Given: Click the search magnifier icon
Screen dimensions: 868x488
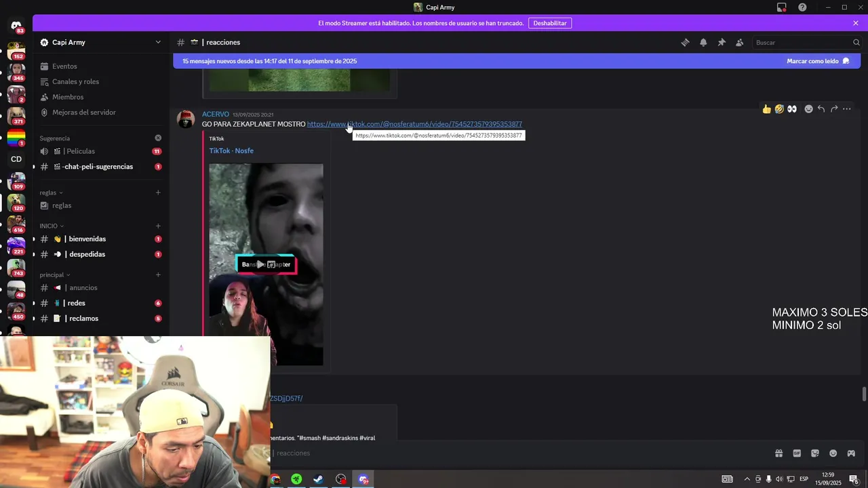Looking at the screenshot, I should [856, 42].
